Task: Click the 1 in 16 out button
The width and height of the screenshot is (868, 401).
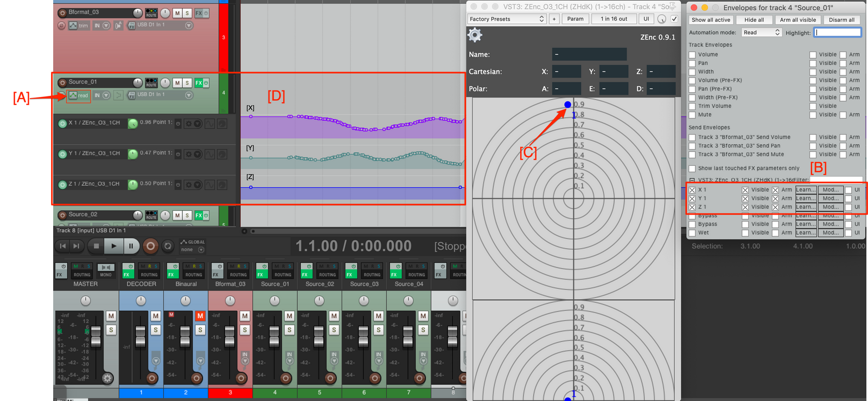Action: point(614,19)
